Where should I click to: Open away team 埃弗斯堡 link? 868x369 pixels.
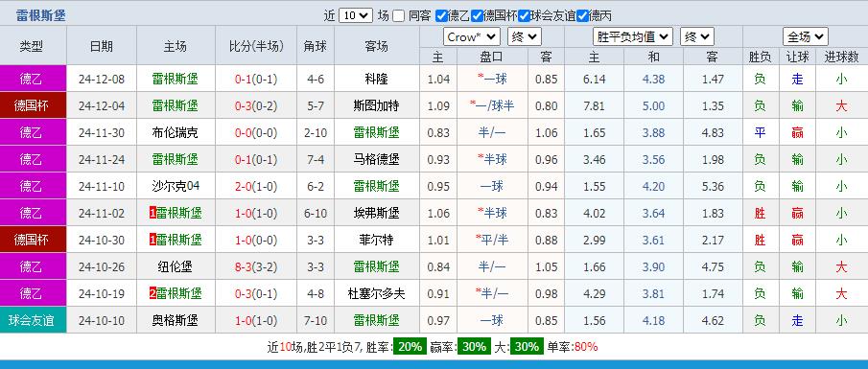point(376,213)
